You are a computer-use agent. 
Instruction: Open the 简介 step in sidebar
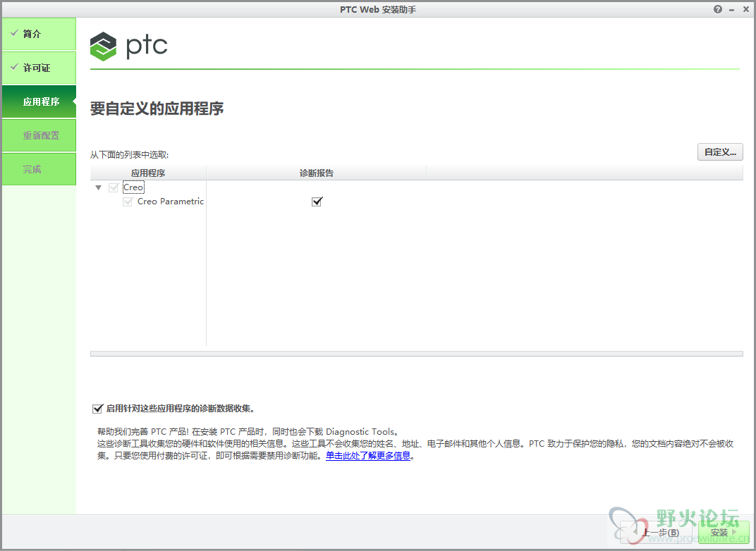point(39,34)
